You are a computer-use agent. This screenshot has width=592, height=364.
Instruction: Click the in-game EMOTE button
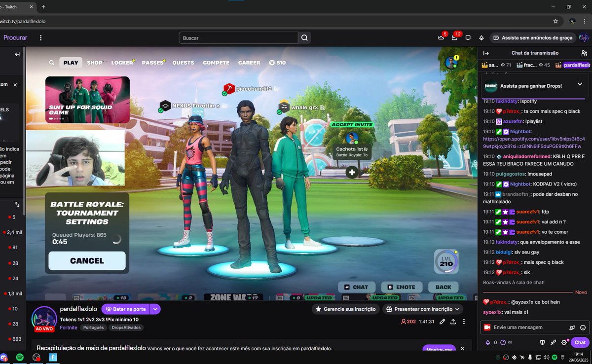click(402, 287)
